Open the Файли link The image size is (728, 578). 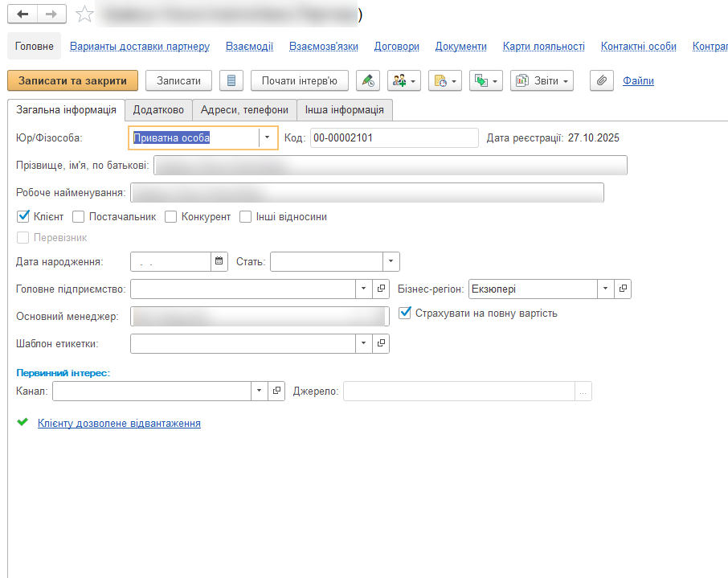pos(638,81)
